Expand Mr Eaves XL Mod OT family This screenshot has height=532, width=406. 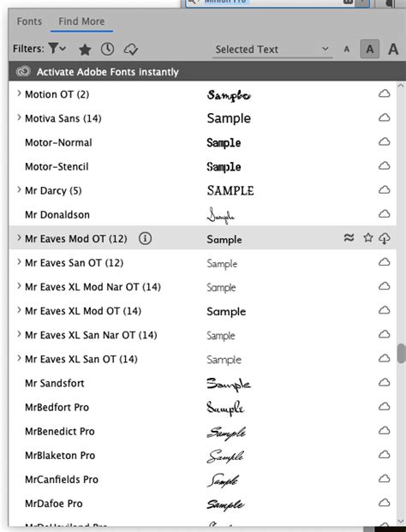(x=19, y=310)
